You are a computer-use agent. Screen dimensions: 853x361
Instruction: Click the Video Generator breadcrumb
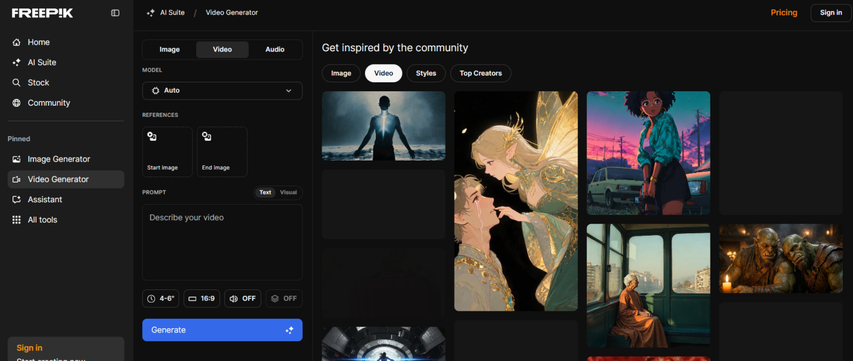pyautogui.click(x=232, y=13)
